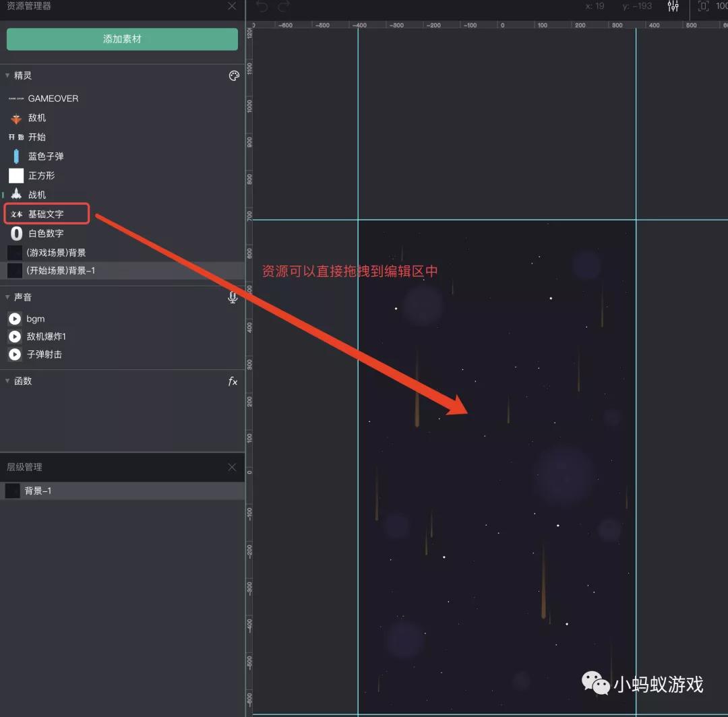Click the 添加素材 add material button

click(x=122, y=39)
